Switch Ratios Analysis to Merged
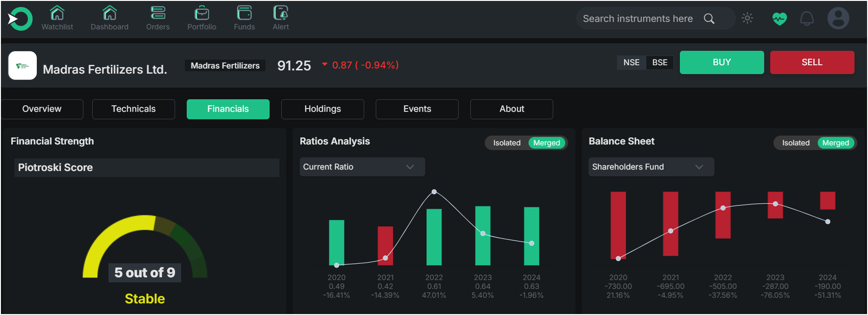 (x=547, y=143)
